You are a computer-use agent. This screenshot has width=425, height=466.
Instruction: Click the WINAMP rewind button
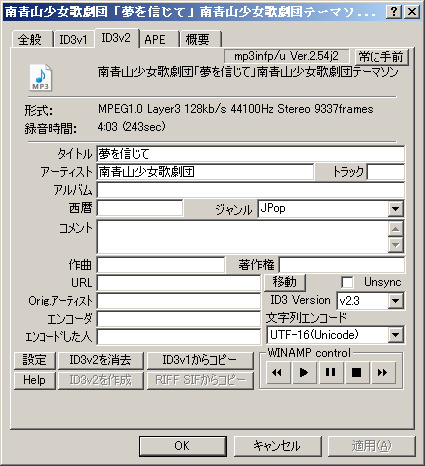pyautogui.click(x=277, y=372)
